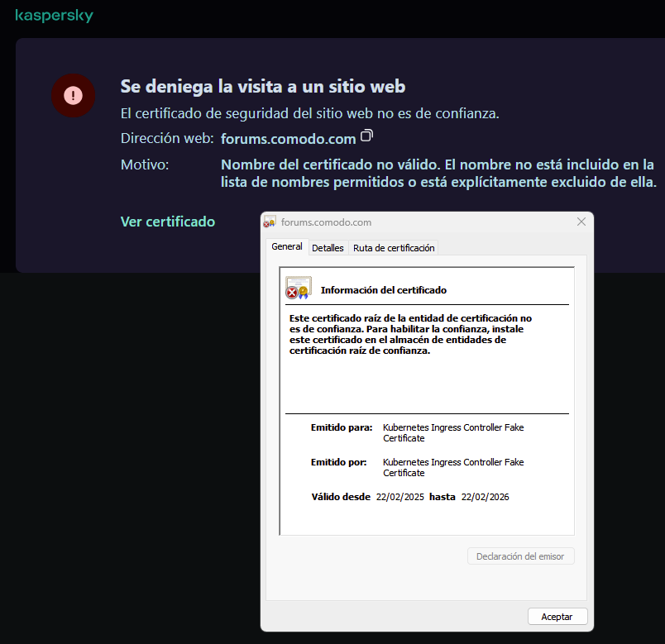Click Kubernetes Ingress name under Emitido por
This screenshot has height=644, width=665.
[x=453, y=468]
